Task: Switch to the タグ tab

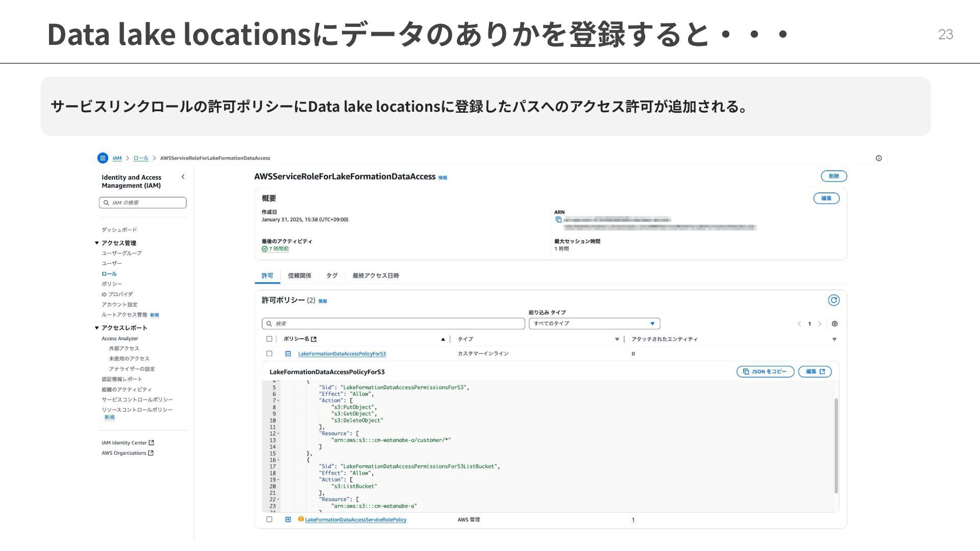Action: pyautogui.click(x=332, y=275)
